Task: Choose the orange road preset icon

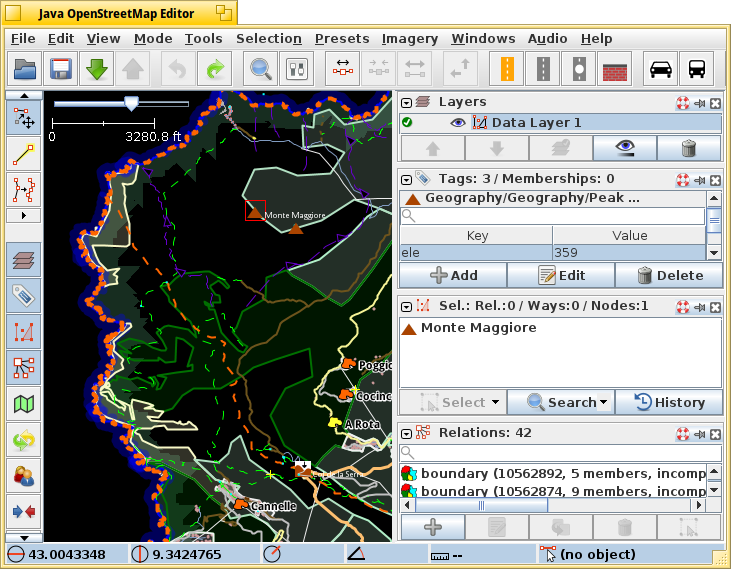Action: click(507, 69)
